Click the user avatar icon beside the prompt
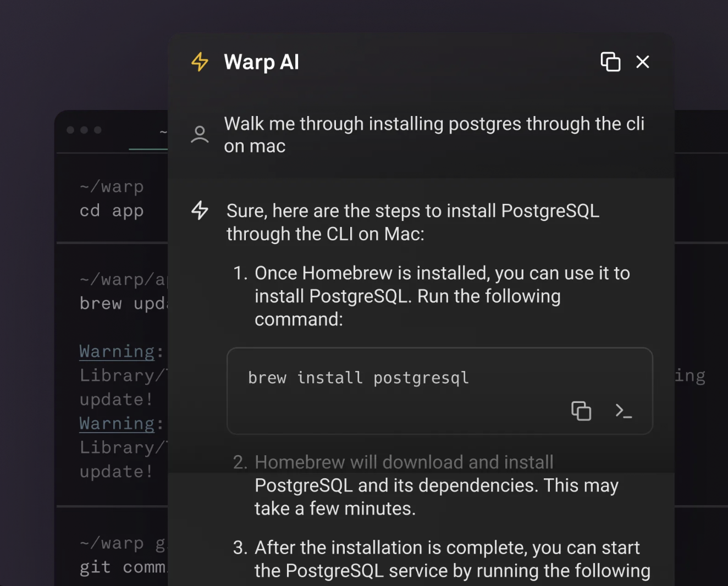The height and width of the screenshot is (586, 728). click(x=200, y=135)
